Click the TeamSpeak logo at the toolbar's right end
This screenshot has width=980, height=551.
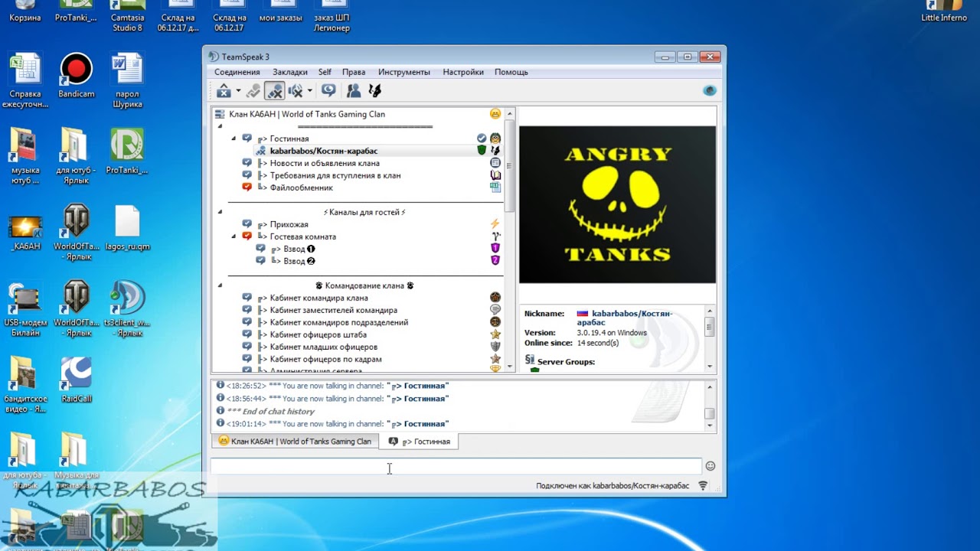(710, 90)
